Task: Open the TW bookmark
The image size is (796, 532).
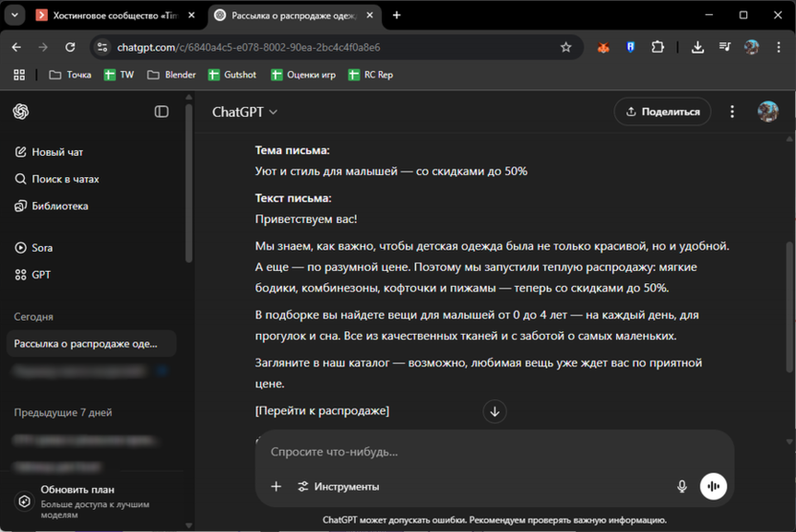Action: 119,75
